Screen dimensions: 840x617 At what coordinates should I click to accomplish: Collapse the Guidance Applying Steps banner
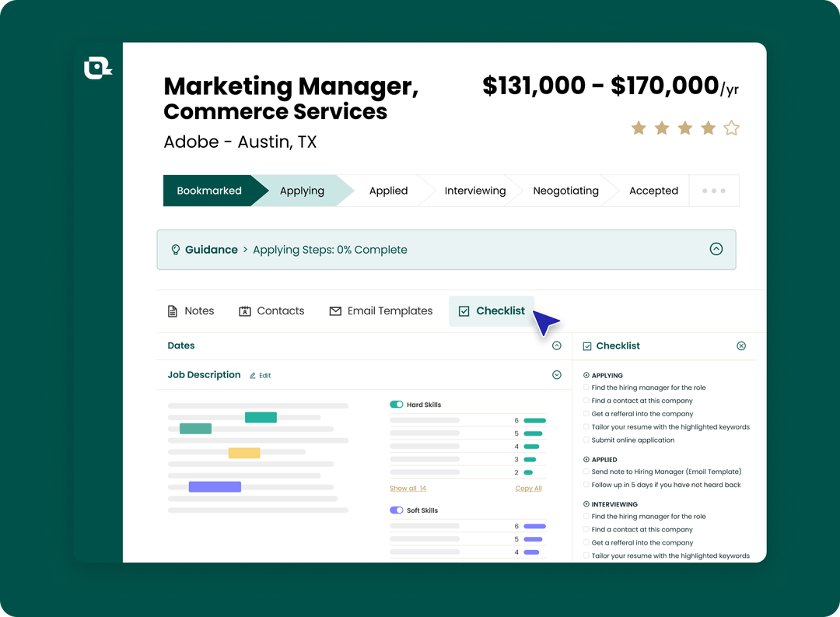[x=716, y=249]
